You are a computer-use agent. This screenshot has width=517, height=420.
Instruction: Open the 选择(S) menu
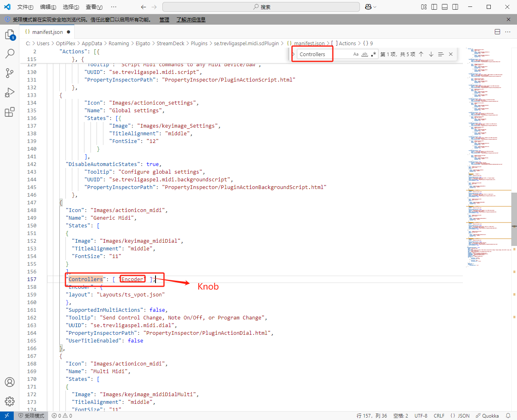pos(71,7)
